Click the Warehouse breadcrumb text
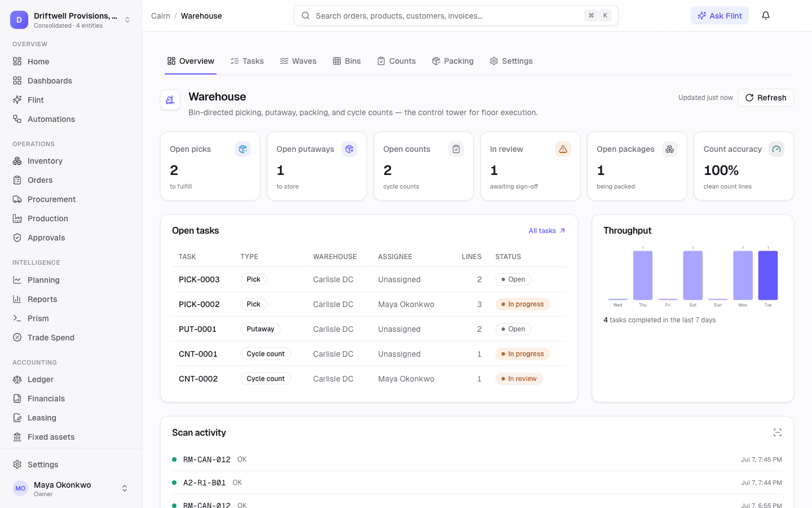This screenshot has height=508, width=812. 201,16
